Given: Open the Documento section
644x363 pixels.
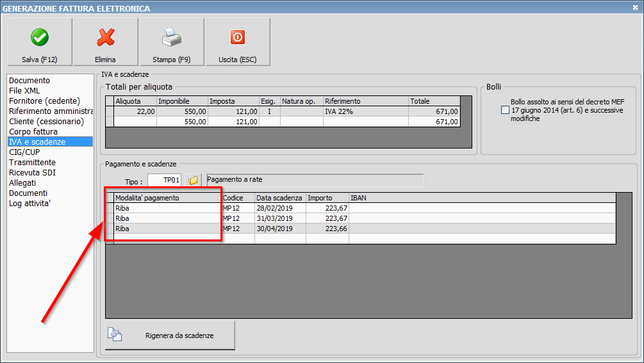Looking at the screenshot, I should pos(29,81).
